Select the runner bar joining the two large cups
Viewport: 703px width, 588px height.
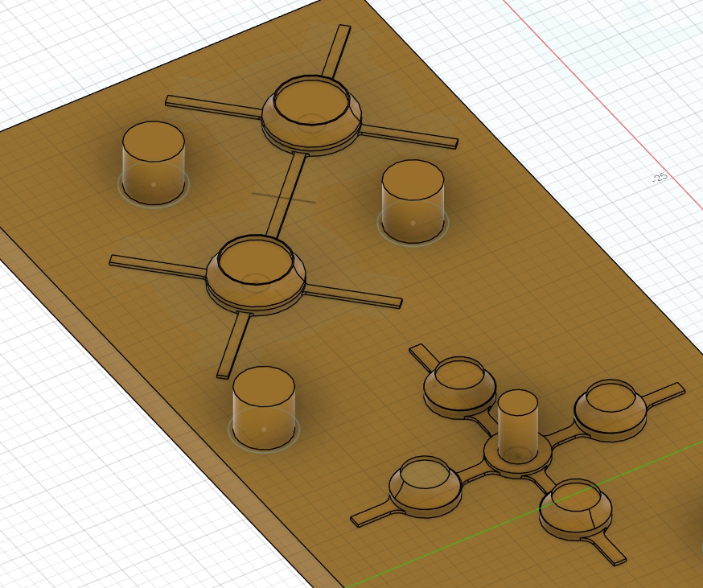coord(286,195)
